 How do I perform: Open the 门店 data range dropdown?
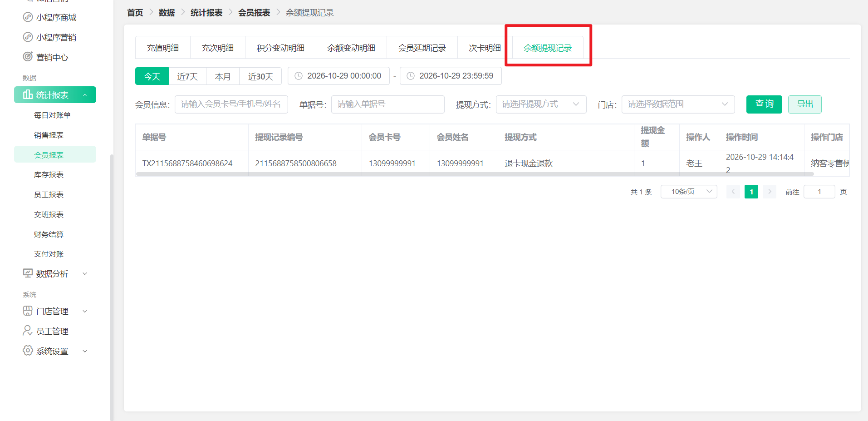click(678, 104)
